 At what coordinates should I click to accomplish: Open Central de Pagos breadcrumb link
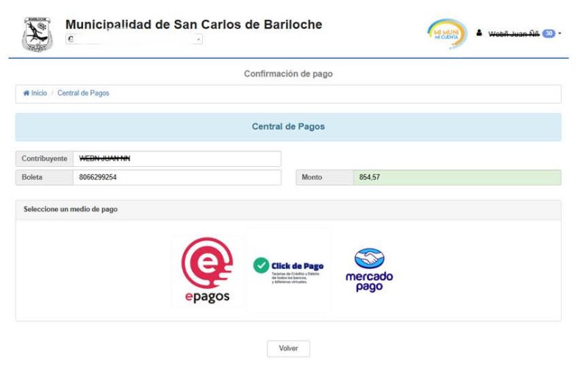click(x=83, y=93)
